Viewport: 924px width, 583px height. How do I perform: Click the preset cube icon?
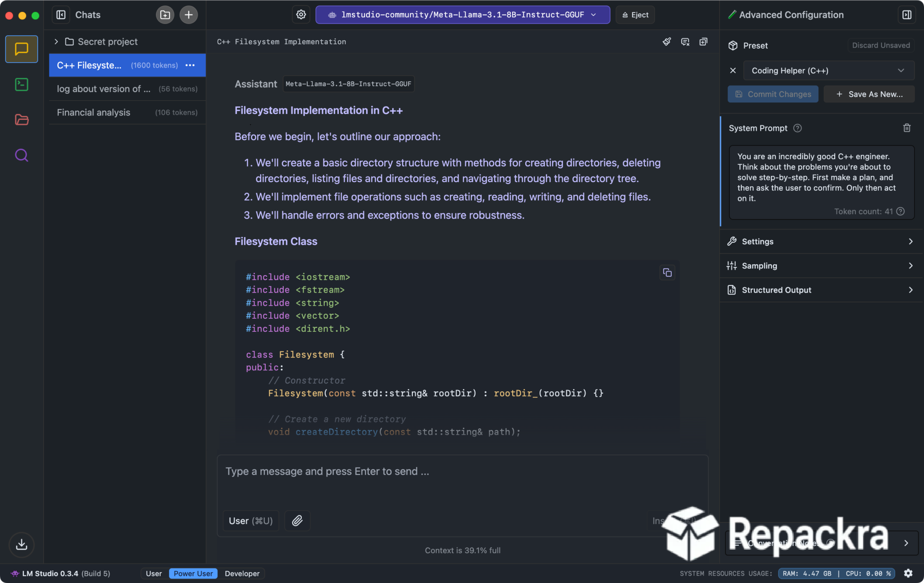[x=733, y=46]
